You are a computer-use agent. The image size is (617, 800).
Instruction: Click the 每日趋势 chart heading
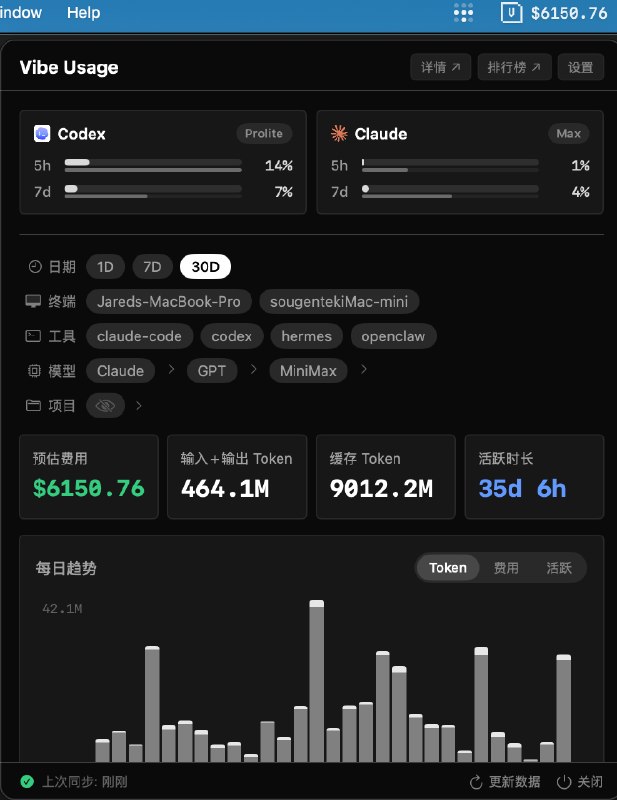(66, 568)
